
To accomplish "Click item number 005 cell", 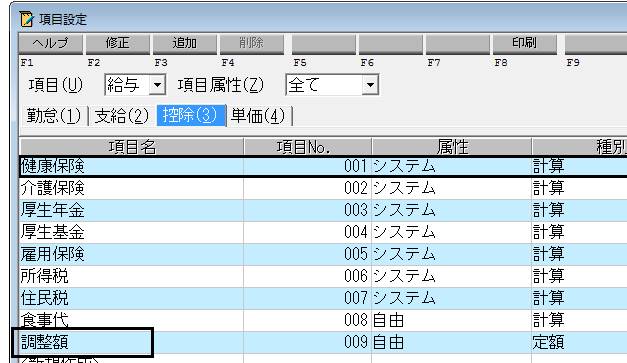I will [308, 254].
